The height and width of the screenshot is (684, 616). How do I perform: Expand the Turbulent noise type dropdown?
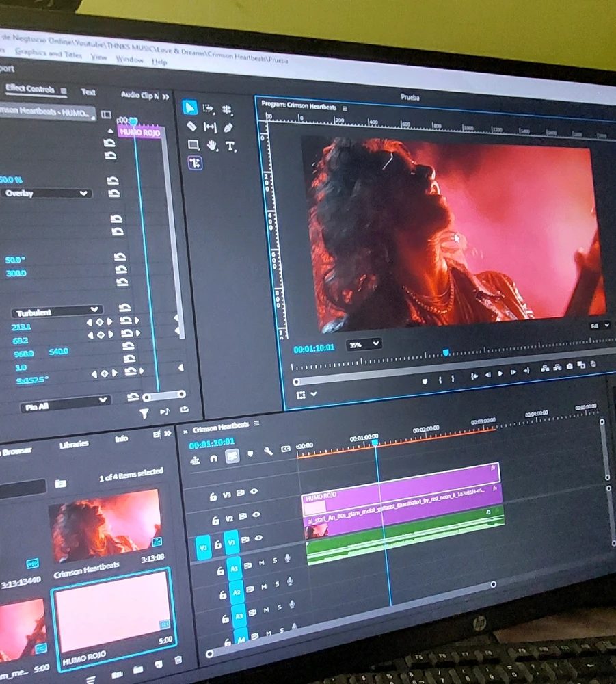pyautogui.click(x=57, y=312)
